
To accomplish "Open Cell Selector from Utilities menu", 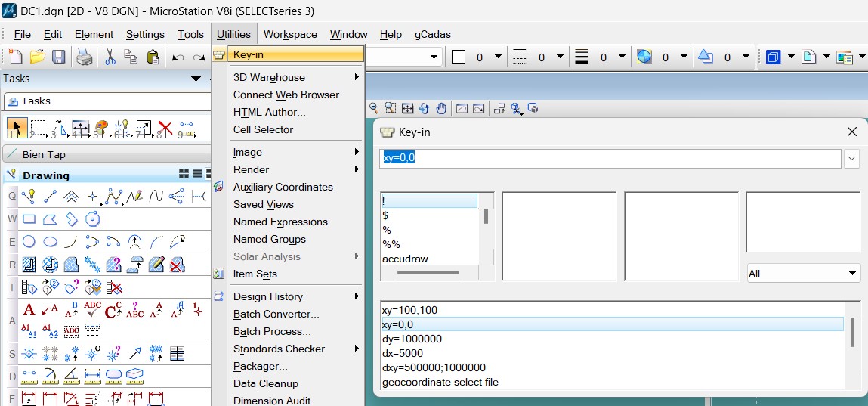I will click(263, 129).
